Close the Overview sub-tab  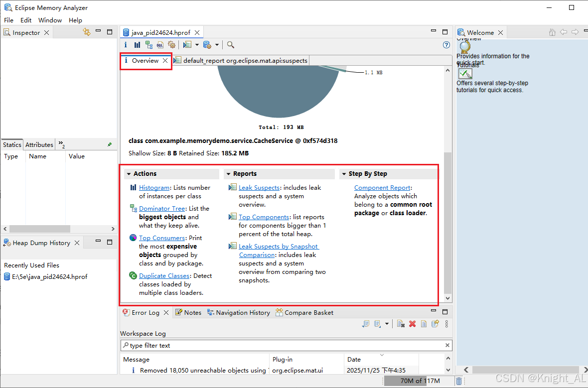[x=165, y=60]
